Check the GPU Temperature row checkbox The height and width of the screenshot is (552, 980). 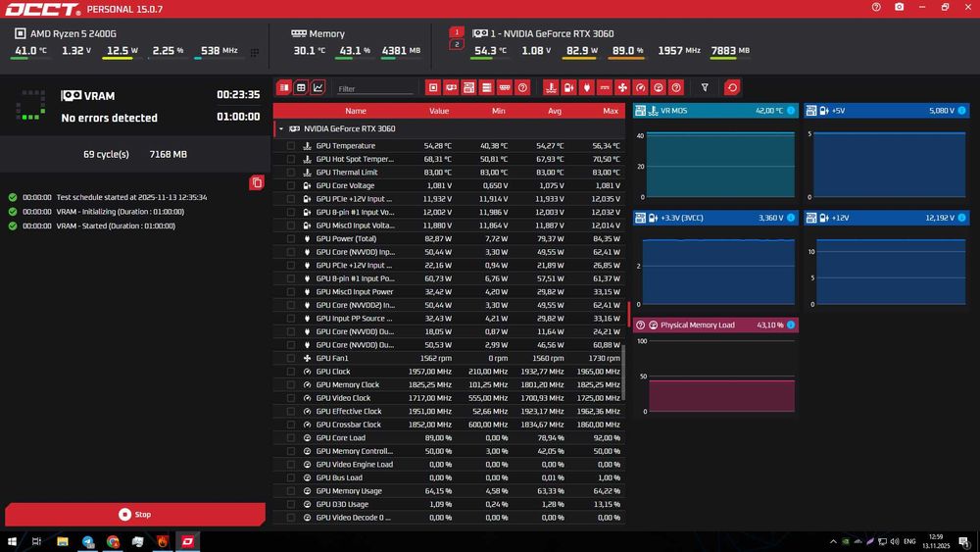[x=291, y=146]
